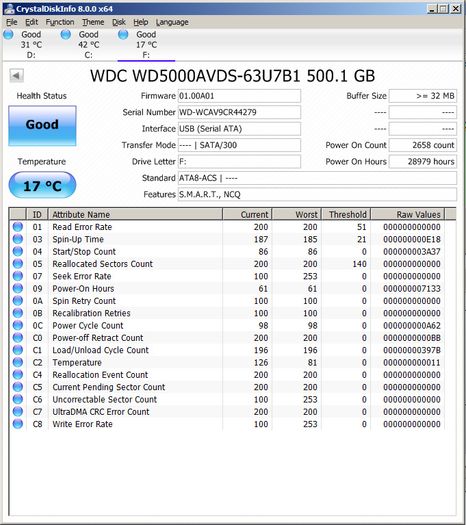The image size is (466, 525).
Task: Click status orb for Load/Unload Cycle Count
Action: [18, 350]
